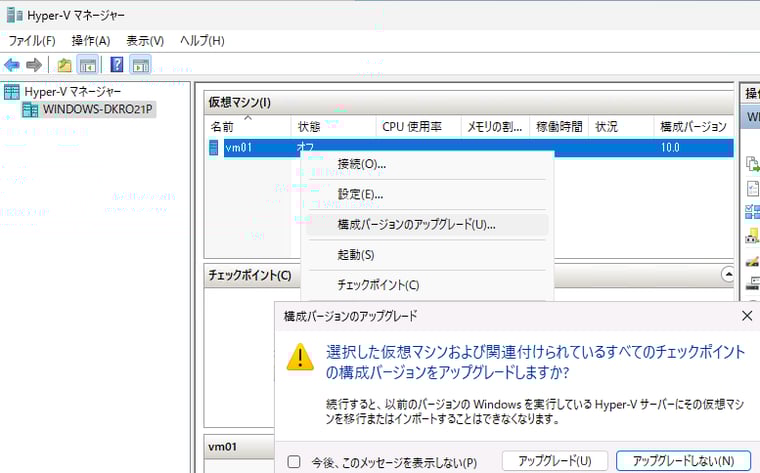The height and width of the screenshot is (473, 760).
Task: Close the 構成バージョンのアップグレード dialog
Action: tap(747, 316)
